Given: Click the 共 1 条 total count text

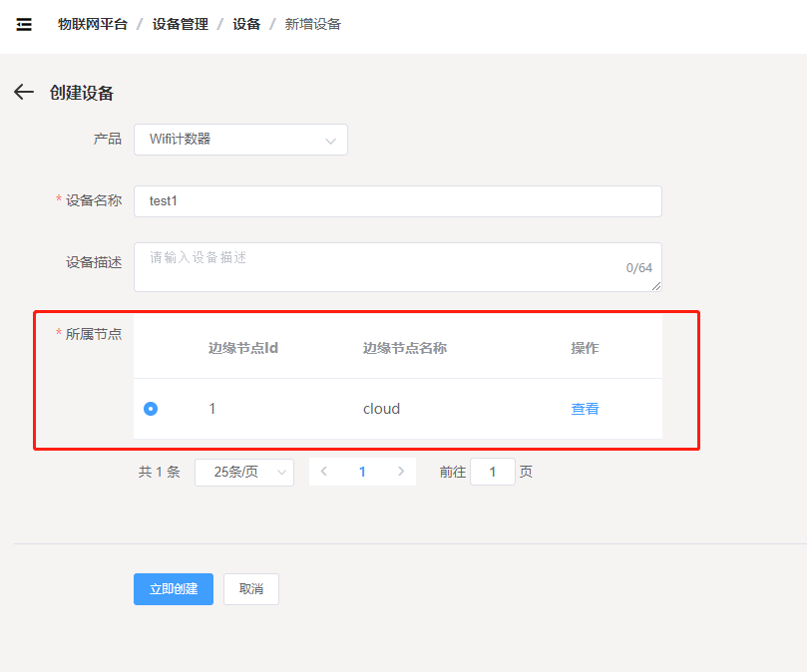Looking at the screenshot, I should pyautogui.click(x=159, y=472).
